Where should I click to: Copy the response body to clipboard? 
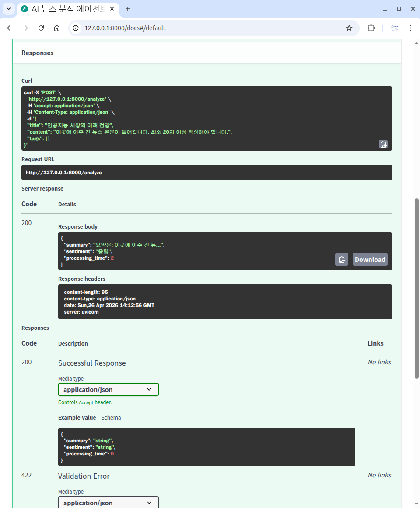tap(341, 259)
